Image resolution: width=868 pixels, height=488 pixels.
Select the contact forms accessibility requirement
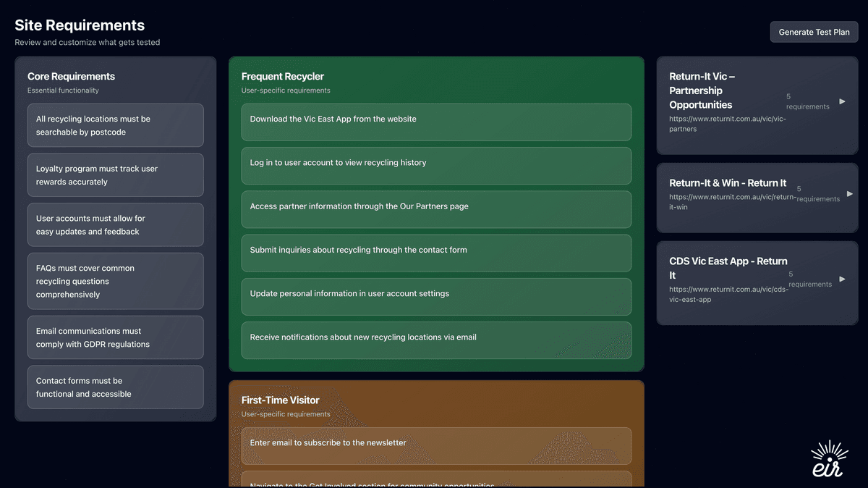pos(115,387)
